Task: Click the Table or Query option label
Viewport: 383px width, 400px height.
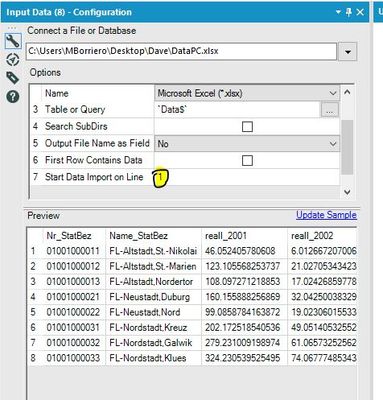Action: click(75, 110)
